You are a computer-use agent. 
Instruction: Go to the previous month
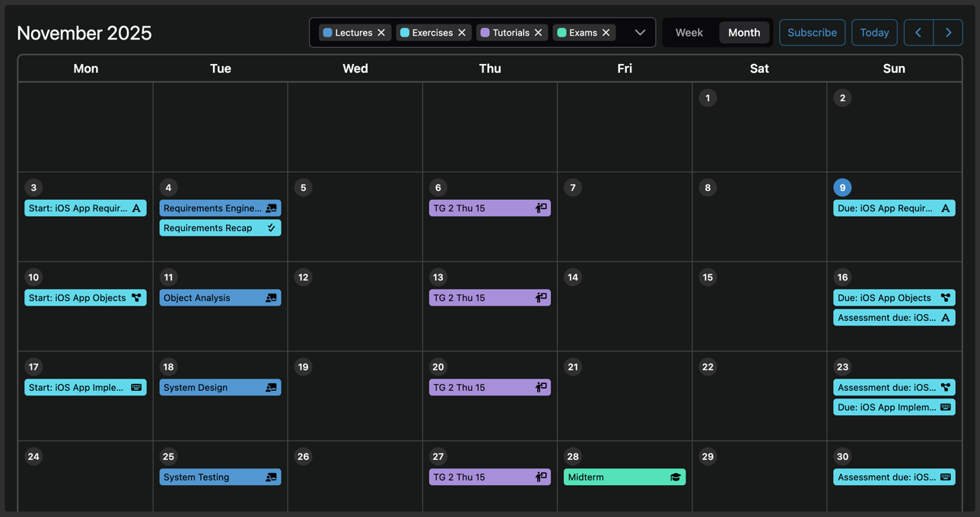point(918,33)
